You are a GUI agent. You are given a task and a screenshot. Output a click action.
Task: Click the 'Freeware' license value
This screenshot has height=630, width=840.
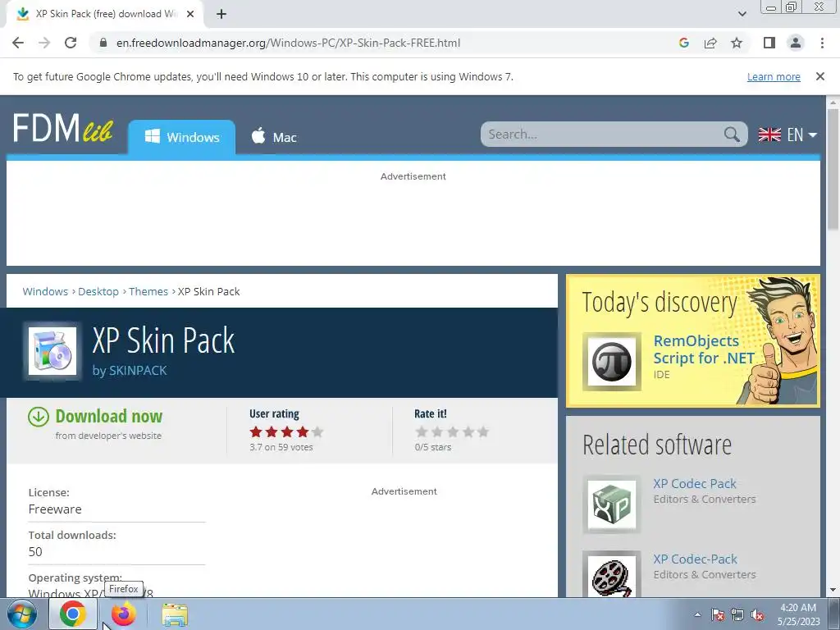[55, 509]
